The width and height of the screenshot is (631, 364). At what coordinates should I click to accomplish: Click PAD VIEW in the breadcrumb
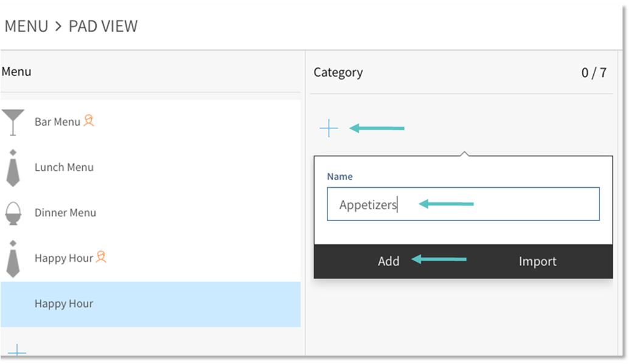(103, 27)
